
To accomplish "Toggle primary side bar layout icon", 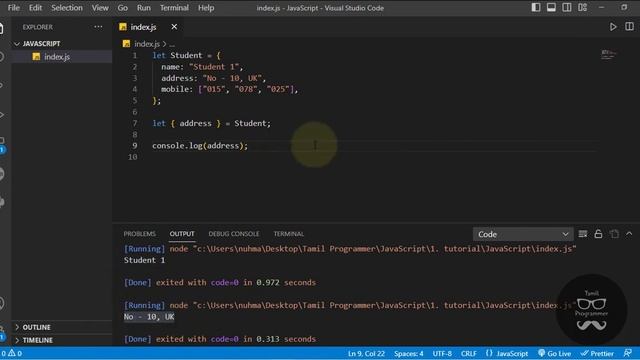I will tap(536, 7).
